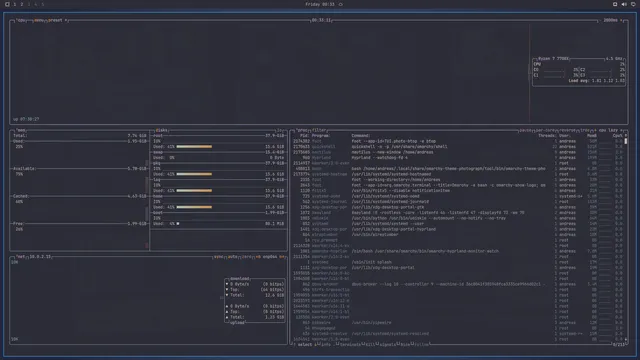The image size is (640, 360).
Task: Open signals option at proc box bottom
Action: pos(387,344)
